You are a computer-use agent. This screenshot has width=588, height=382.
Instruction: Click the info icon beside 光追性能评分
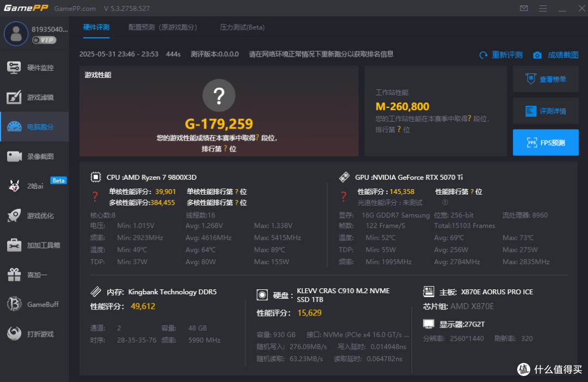click(445, 202)
